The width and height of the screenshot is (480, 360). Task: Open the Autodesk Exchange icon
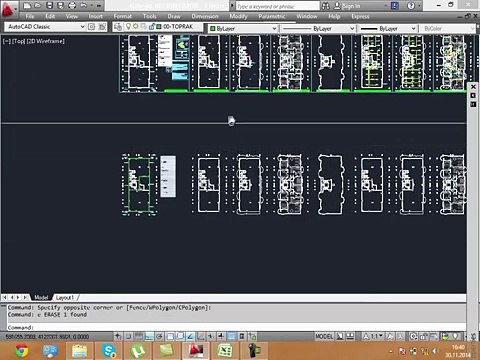click(395, 6)
